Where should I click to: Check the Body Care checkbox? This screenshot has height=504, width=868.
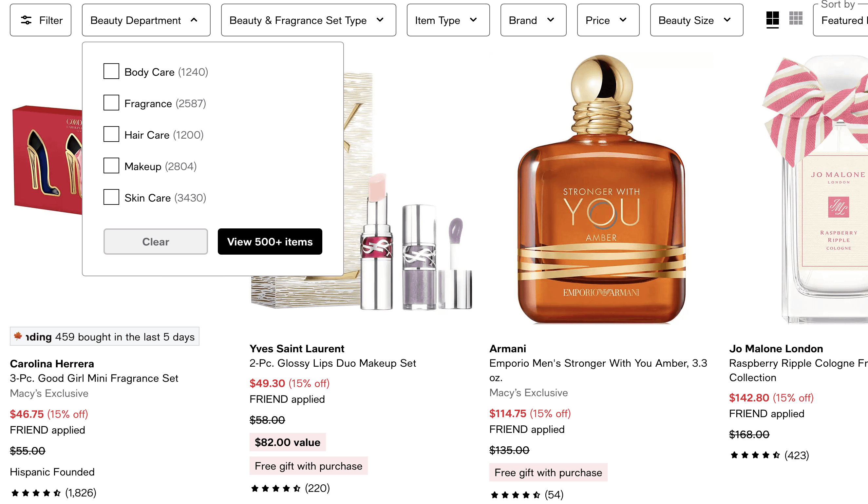point(111,71)
